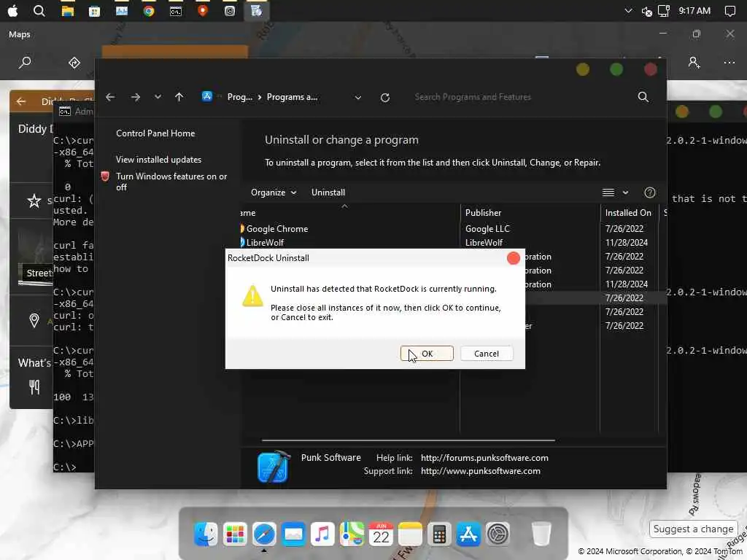Select the Programs a... breadcrumb
Image resolution: width=747 pixels, height=560 pixels.
pos(292,97)
